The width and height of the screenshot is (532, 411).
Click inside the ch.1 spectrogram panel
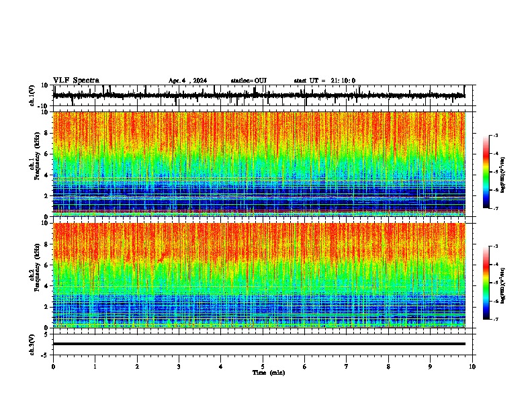259,164
